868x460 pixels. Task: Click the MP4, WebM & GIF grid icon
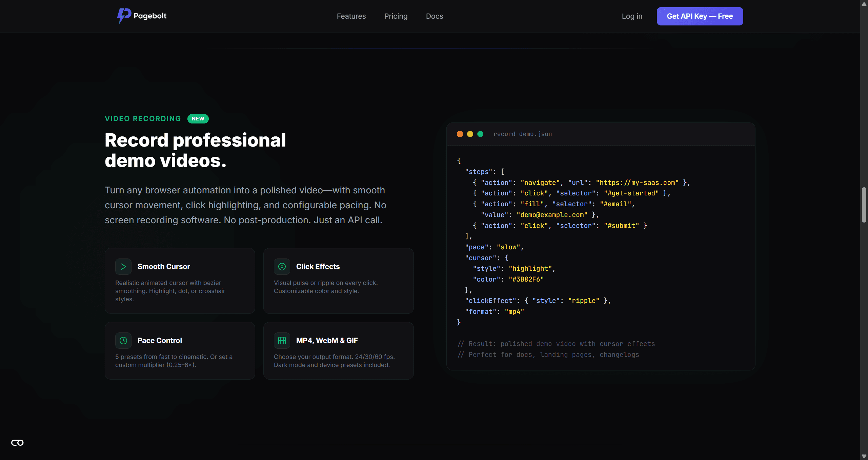tap(282, 340)
